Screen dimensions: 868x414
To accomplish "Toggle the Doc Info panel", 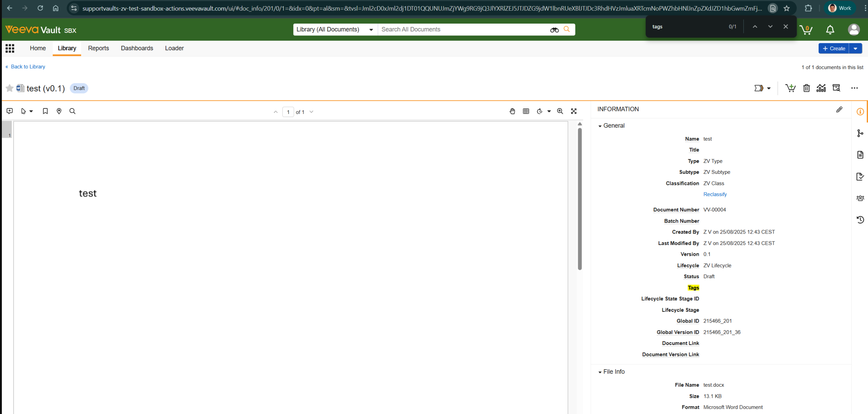I will (860, 111).
